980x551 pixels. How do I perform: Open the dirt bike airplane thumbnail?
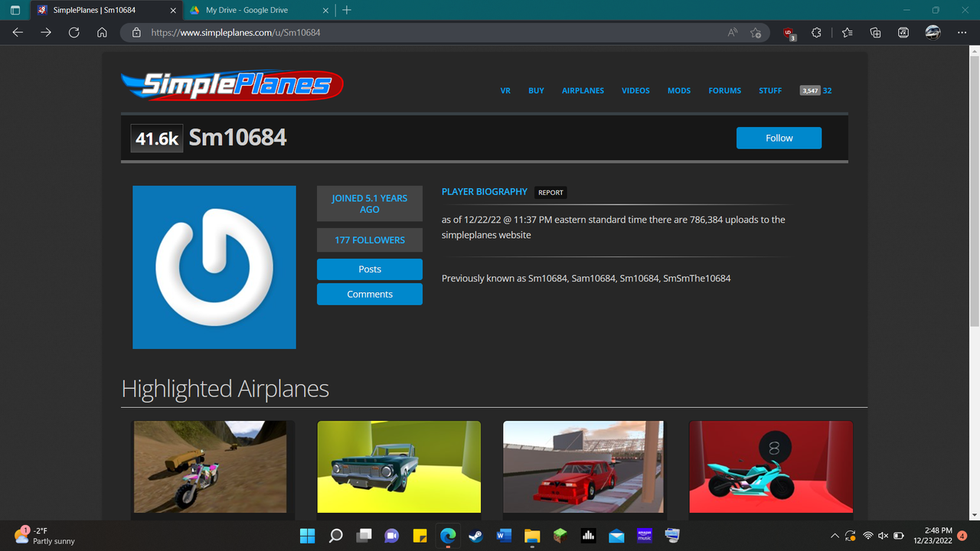[210, 467]
